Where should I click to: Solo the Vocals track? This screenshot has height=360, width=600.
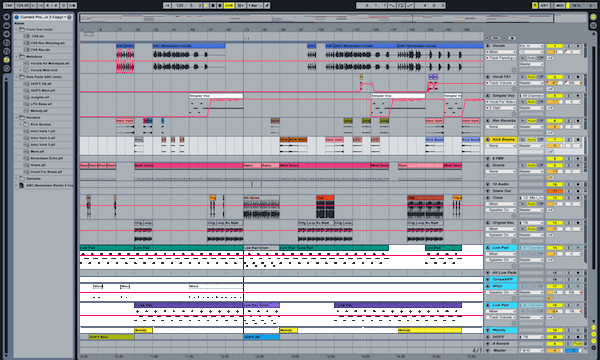coord(569,46)
